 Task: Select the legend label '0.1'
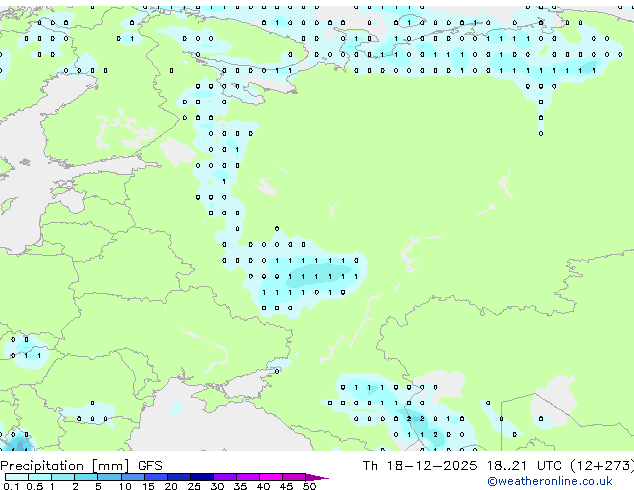point(11,486)
